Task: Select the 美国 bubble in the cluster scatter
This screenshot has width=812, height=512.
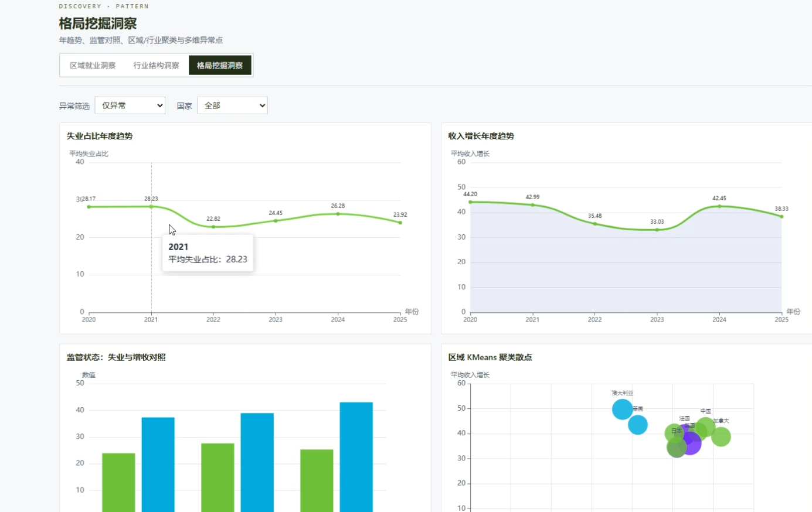Action: point(638,425)
